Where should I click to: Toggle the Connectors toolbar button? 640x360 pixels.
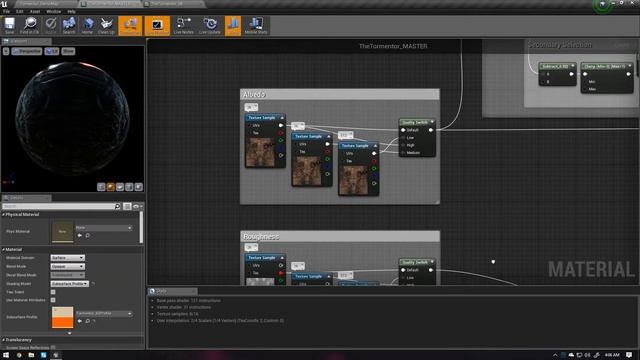(130, 26)
